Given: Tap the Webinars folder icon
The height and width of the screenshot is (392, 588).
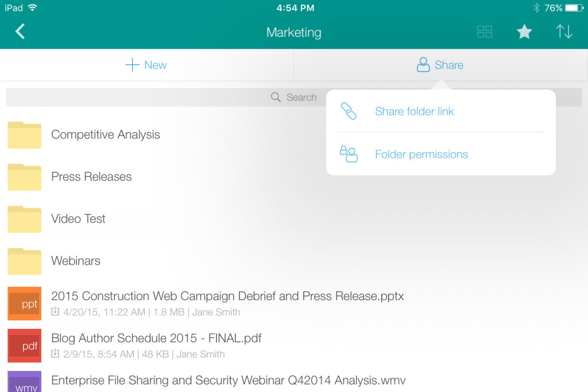Looking at the screenshot, I should [x=24, y=261].
